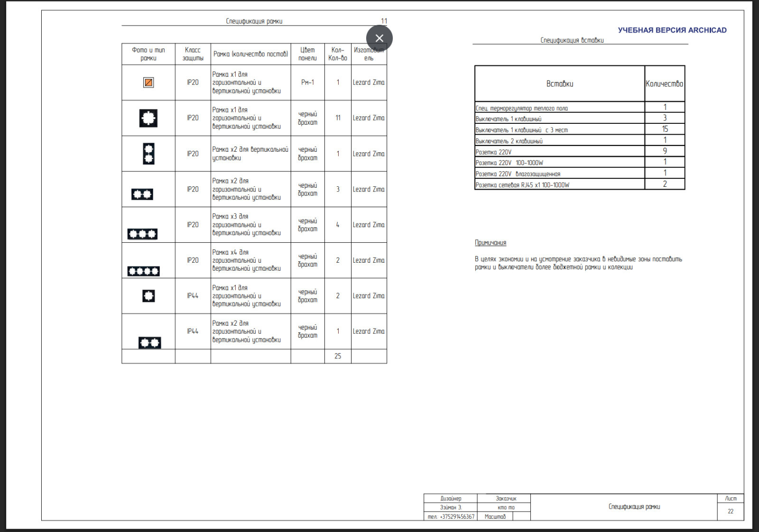The height and width of the screenshot is (532, 759).
Task: Click the Вставки column header
Action: 559,84
